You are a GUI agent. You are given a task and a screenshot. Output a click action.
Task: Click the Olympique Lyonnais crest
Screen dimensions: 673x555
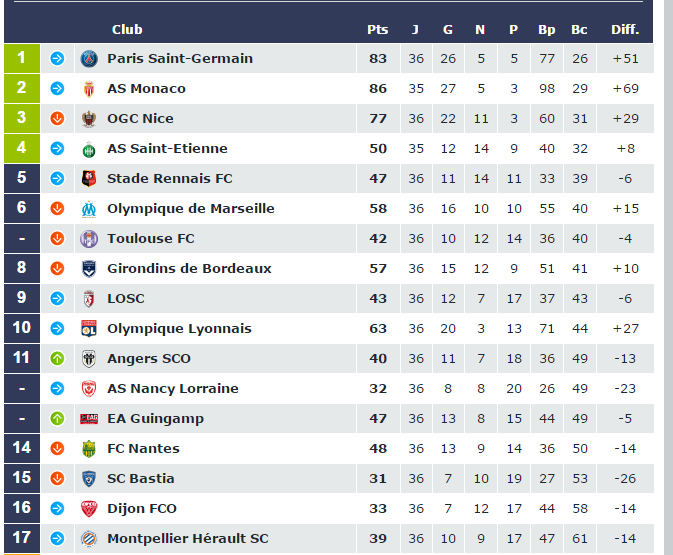(x=89, y=329)
